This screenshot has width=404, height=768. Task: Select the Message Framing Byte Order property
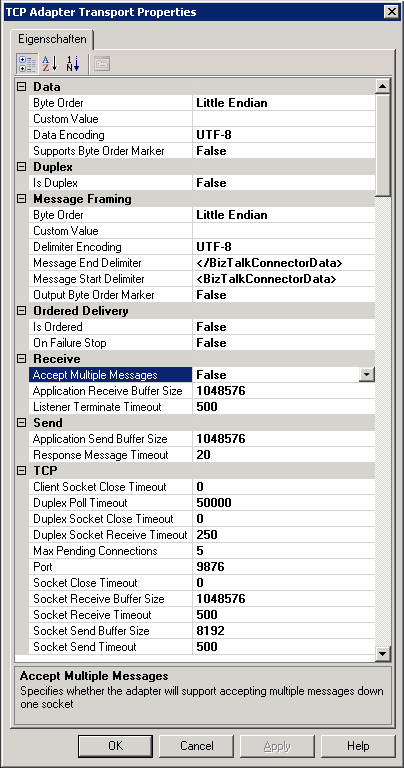tap(111, 215)
